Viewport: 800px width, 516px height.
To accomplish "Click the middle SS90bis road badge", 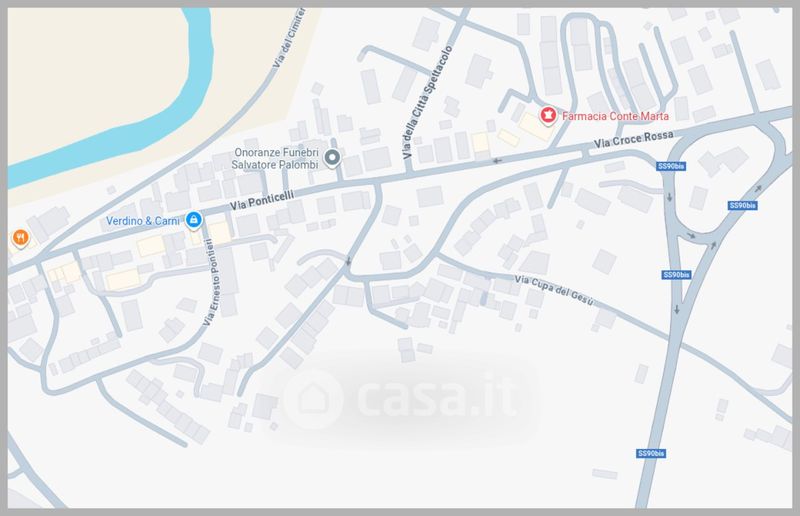I will (x=676, y=275).
